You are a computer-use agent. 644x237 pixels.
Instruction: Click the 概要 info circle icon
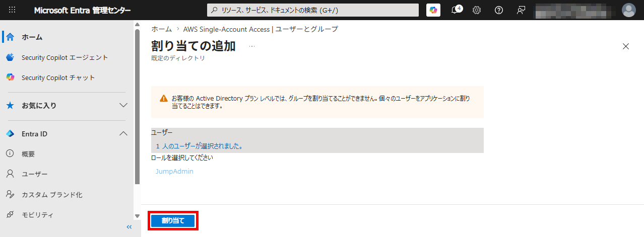(10, 154)
